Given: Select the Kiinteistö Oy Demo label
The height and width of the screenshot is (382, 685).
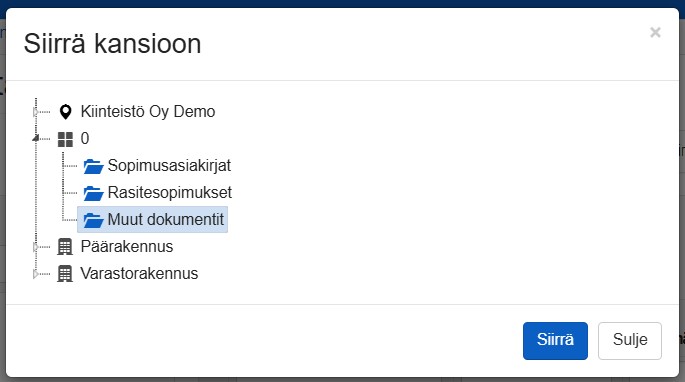Looking at the screenshot, I should 148,112.
